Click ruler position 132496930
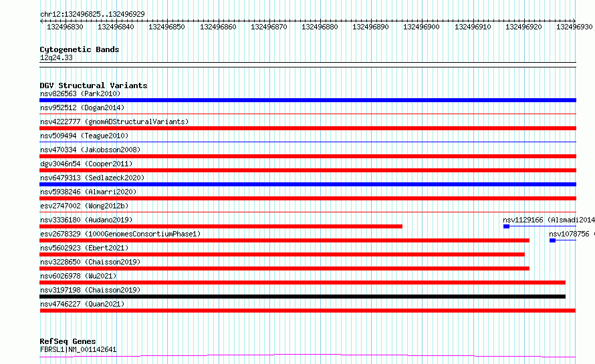Image resolution: width=595 pixels, height=364 pixels. [x=574, y=27]
